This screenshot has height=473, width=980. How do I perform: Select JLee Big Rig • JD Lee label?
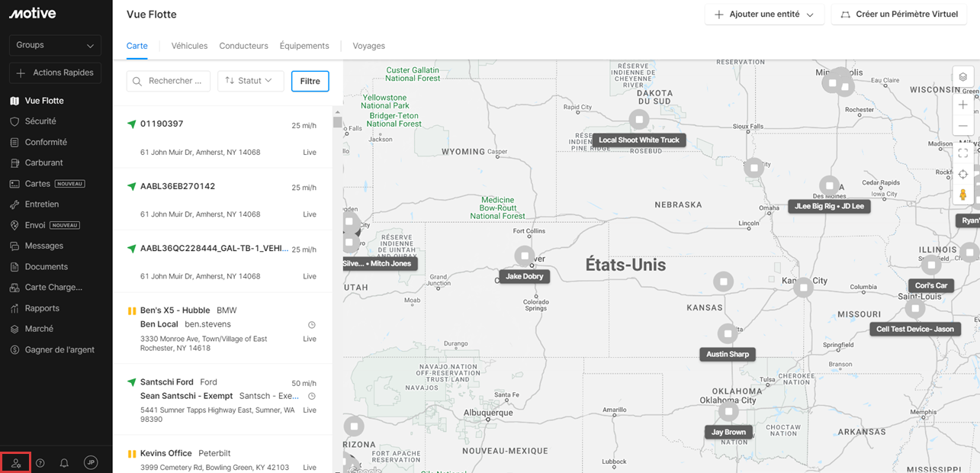tap(829, 207)
